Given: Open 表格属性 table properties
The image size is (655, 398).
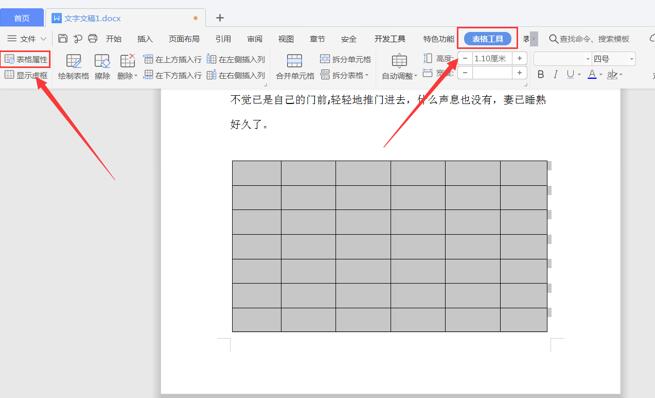Looking at the screenshot, I should pyautogui.click(x=25, y=59).
